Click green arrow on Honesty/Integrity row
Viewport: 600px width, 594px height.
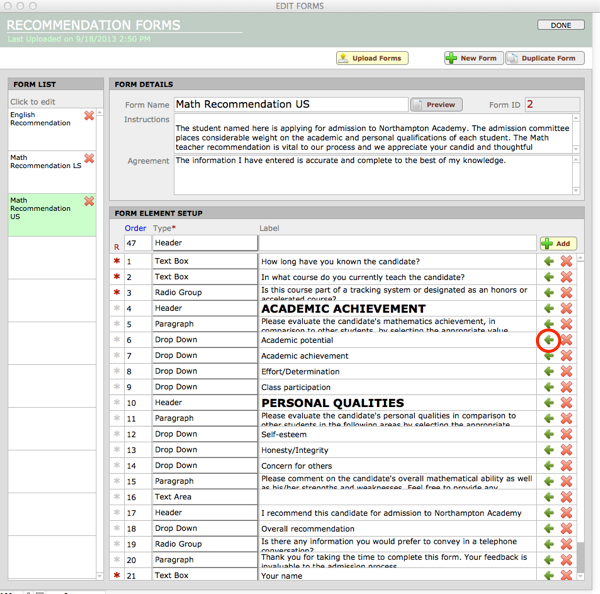(x=548, y=450)
